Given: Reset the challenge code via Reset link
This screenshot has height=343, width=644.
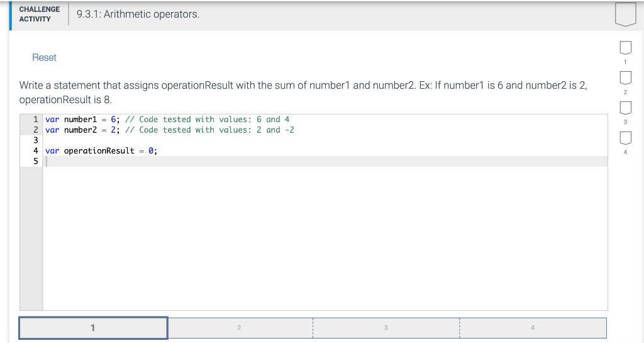Looking at the screenshot, I should (45, 57).
